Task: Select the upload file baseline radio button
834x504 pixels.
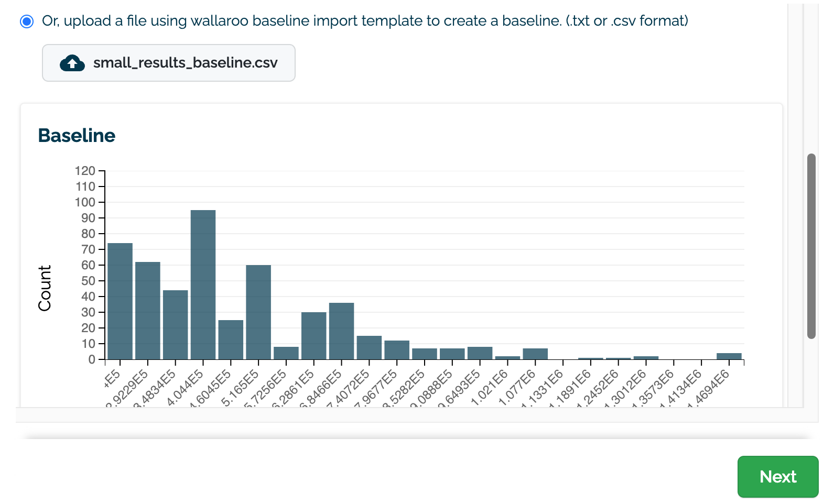Action: [27, 21]
